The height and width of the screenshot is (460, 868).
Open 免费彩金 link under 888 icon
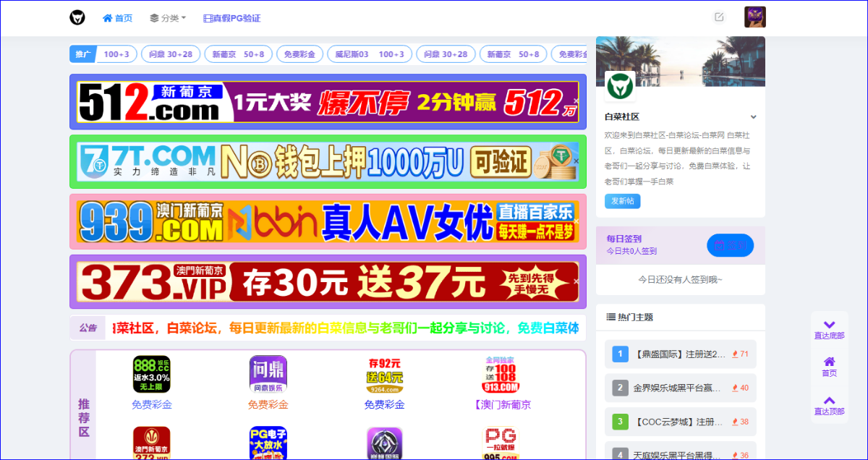click(152, 405)
